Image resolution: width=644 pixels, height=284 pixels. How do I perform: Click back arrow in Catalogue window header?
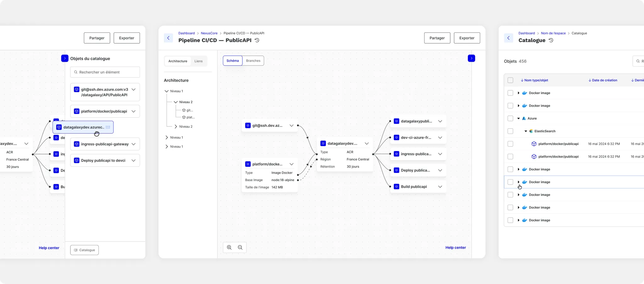coord(508,38)
